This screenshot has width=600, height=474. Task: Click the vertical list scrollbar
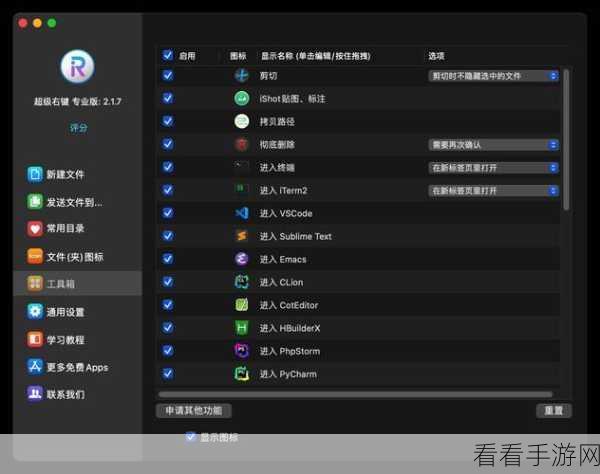coord(566,140)
